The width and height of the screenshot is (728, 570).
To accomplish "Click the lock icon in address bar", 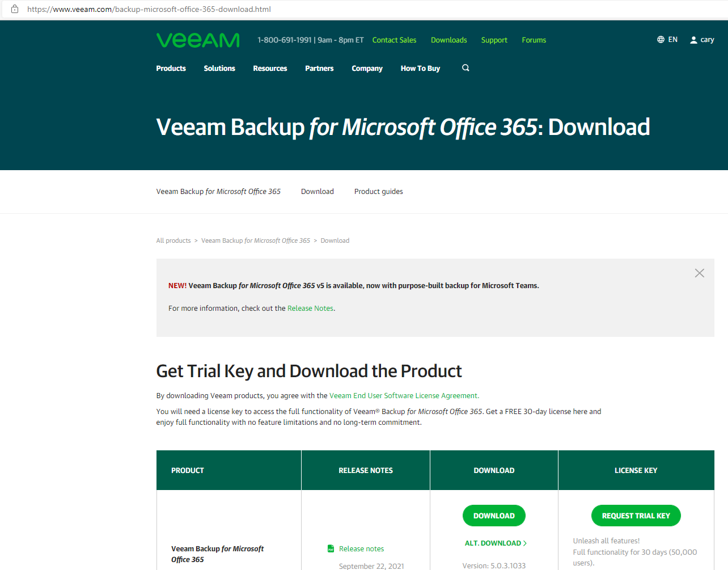I will click(15, 9).
